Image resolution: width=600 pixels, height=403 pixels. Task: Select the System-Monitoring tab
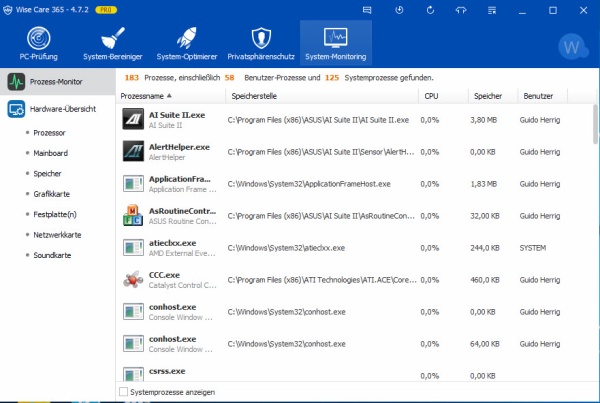336,43
